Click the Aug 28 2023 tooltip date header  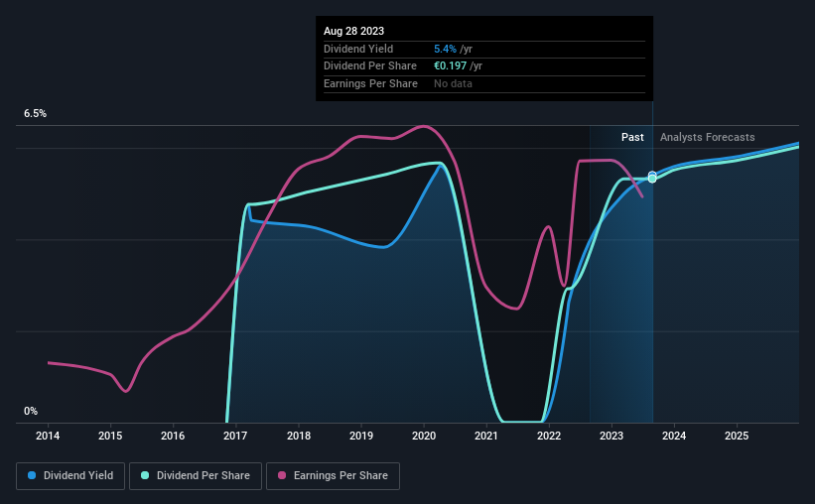pos(354,31)
